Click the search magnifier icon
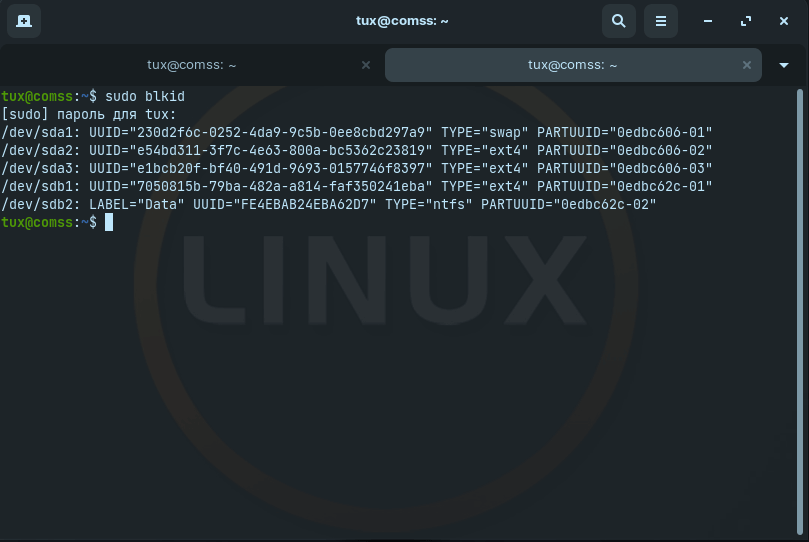Image resolution: width=809 pixels, height=542 pixels. 619,20
